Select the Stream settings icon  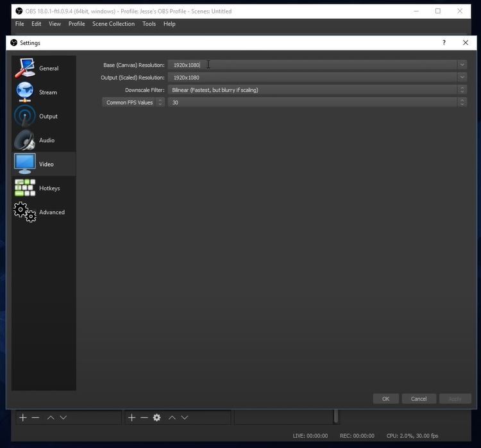point(25,92)
